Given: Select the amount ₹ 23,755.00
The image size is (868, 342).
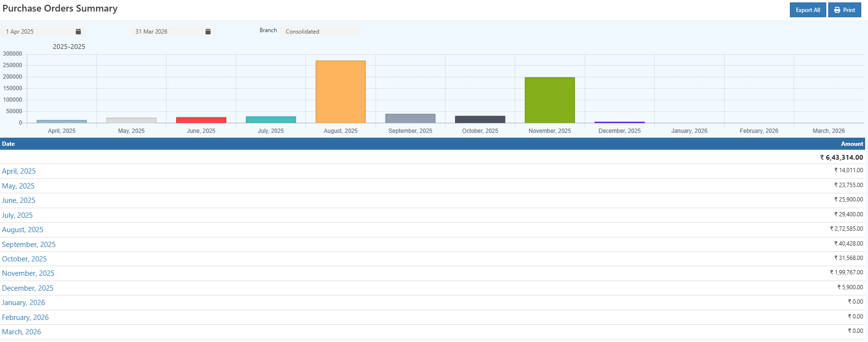Looking at the screenshot, I should click(x=848, y=185).
